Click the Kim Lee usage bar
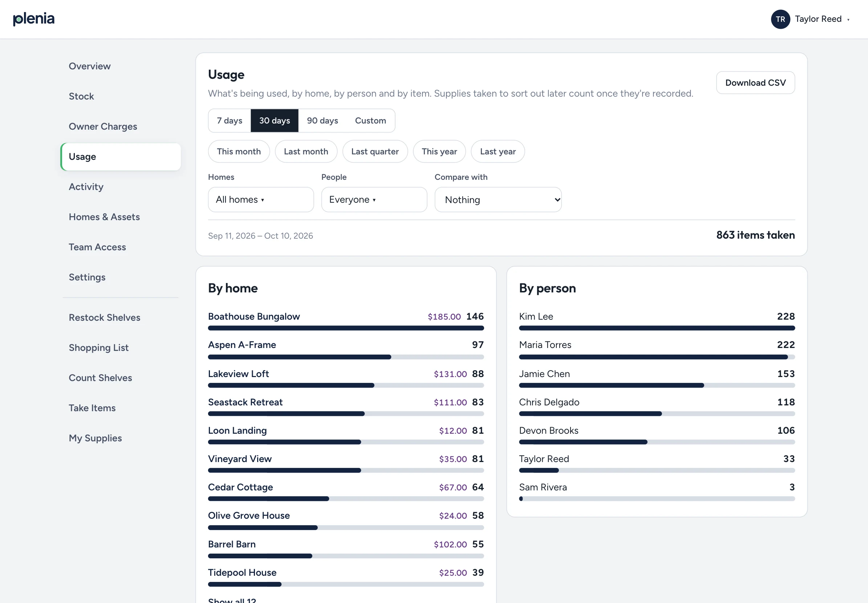 (x=657, y=328)
